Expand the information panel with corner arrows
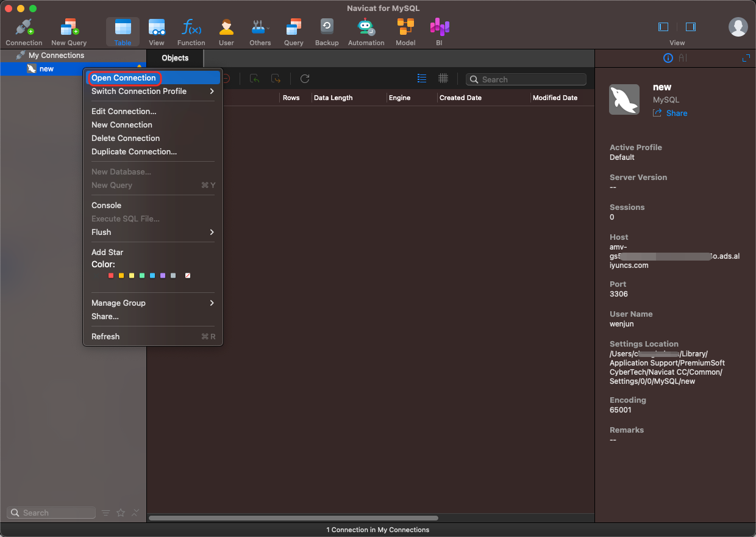 pos(746,58)
